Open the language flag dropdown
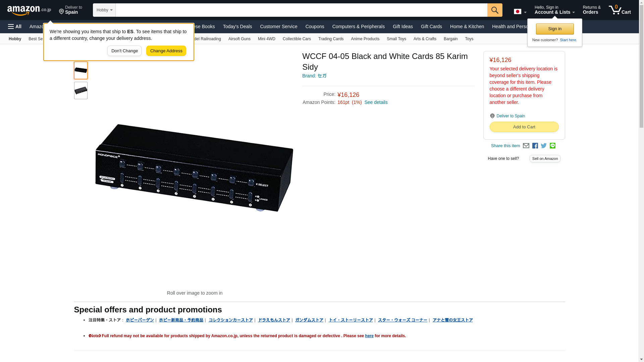The image size is (644, 362). [x=520, y=11]
